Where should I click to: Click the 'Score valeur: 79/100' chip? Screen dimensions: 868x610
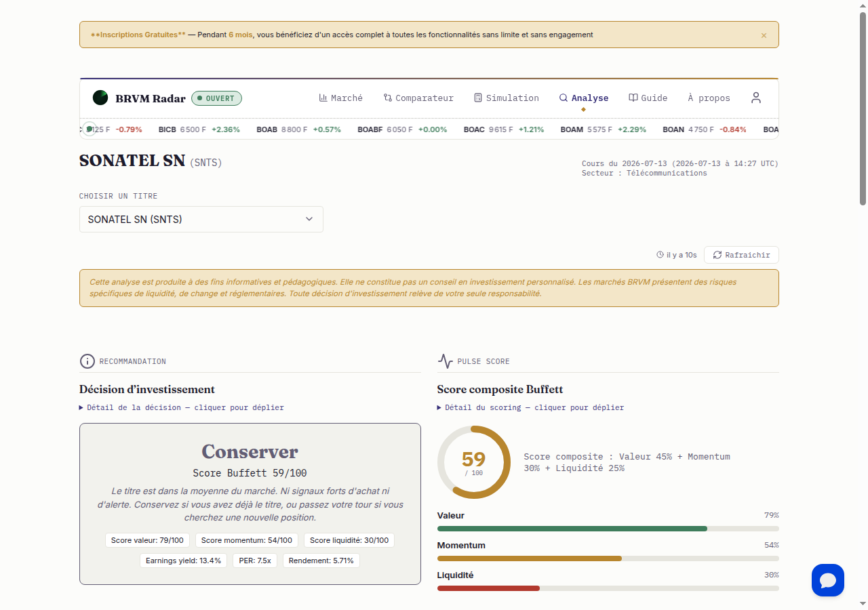click(x=147, y=540)
